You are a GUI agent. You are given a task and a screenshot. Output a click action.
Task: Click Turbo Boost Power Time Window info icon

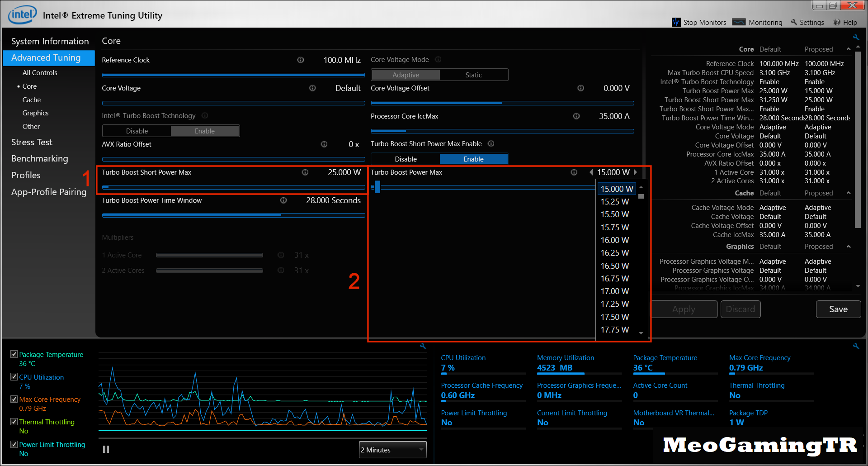(x=283, y=200)
